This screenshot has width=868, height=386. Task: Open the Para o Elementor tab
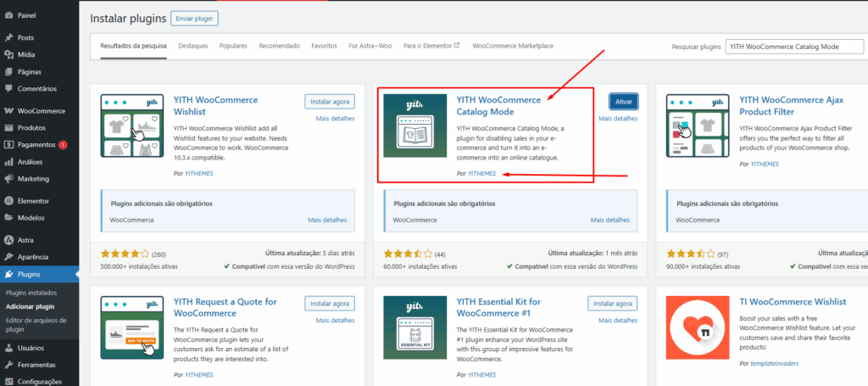[431, 46]
